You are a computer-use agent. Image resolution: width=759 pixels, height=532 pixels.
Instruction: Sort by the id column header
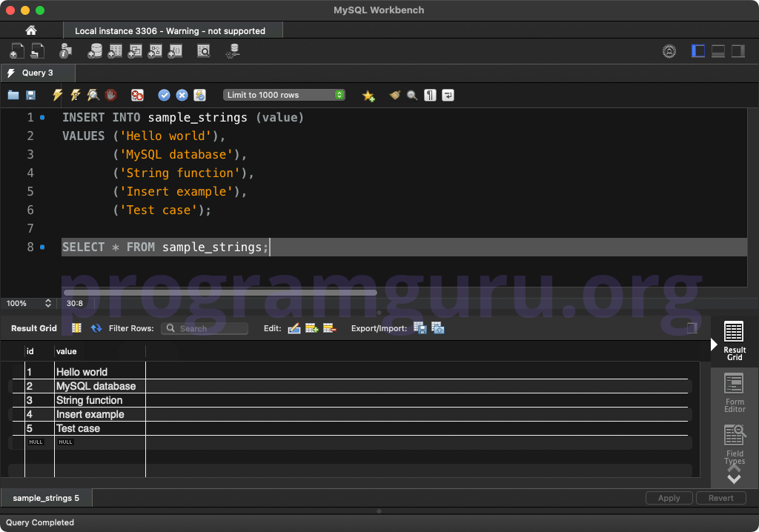click(x=39, y=351)
